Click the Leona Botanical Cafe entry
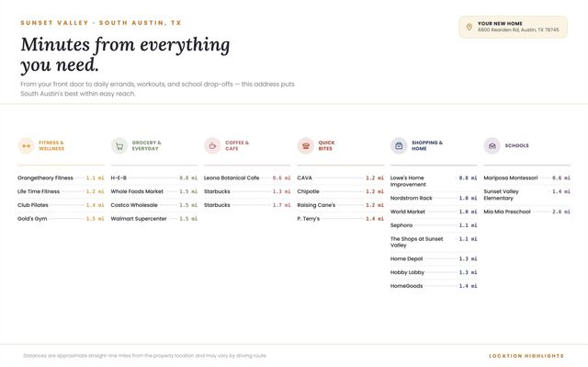Viewport: 588px width, 367px height. pos(247,178)
